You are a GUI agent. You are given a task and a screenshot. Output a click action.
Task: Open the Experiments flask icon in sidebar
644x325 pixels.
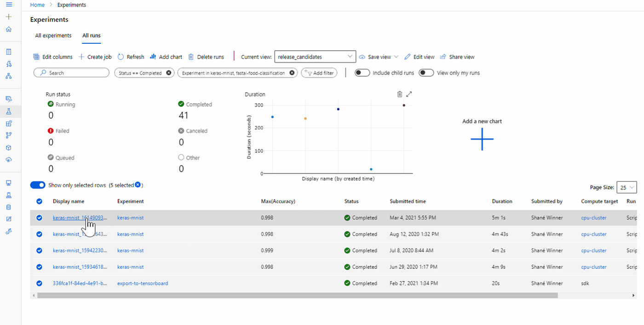pyautogui.click(x=9, y=111)
